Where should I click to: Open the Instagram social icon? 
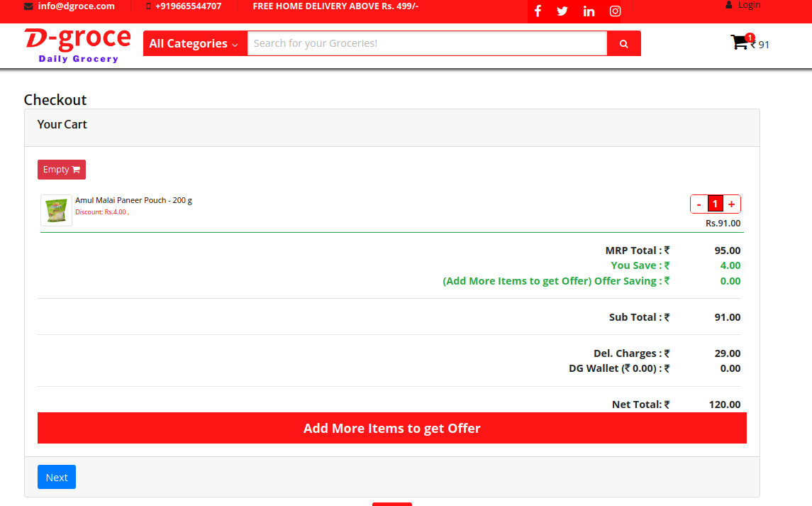(616, 11)
